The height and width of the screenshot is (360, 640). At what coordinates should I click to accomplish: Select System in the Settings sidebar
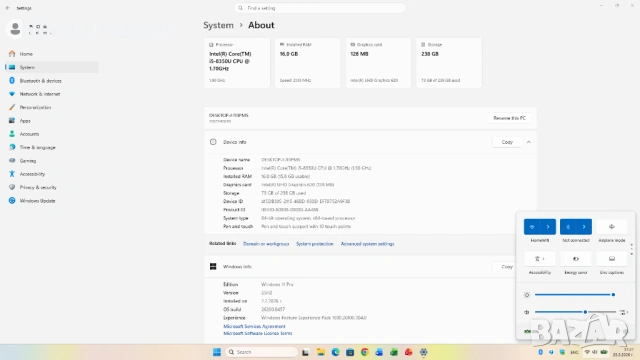coord(52,67)
